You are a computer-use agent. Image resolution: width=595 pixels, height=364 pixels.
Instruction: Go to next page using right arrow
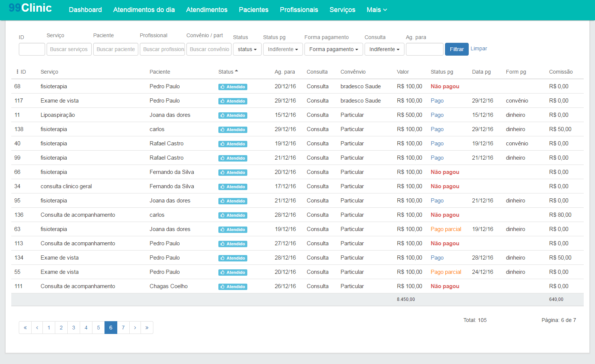[x=135, y=328]
